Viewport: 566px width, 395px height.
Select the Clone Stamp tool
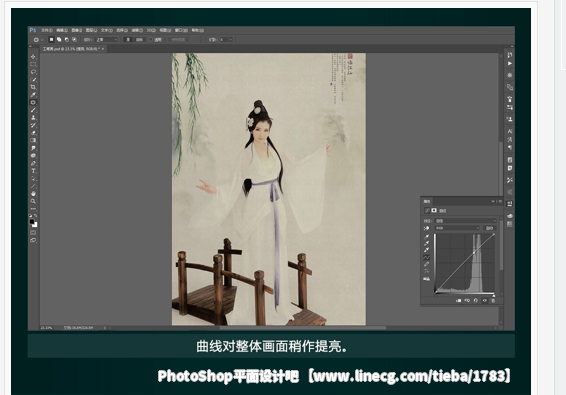coord(33,117)
